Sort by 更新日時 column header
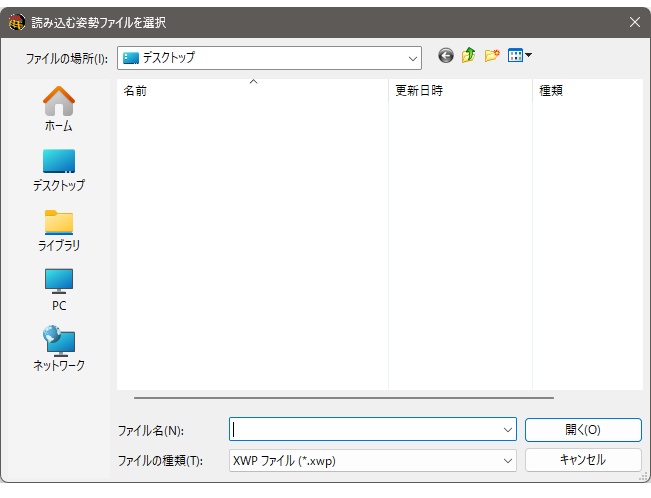The width and height of the screenshot is (651, 498). pyautogui.click(x=459, y=91)
